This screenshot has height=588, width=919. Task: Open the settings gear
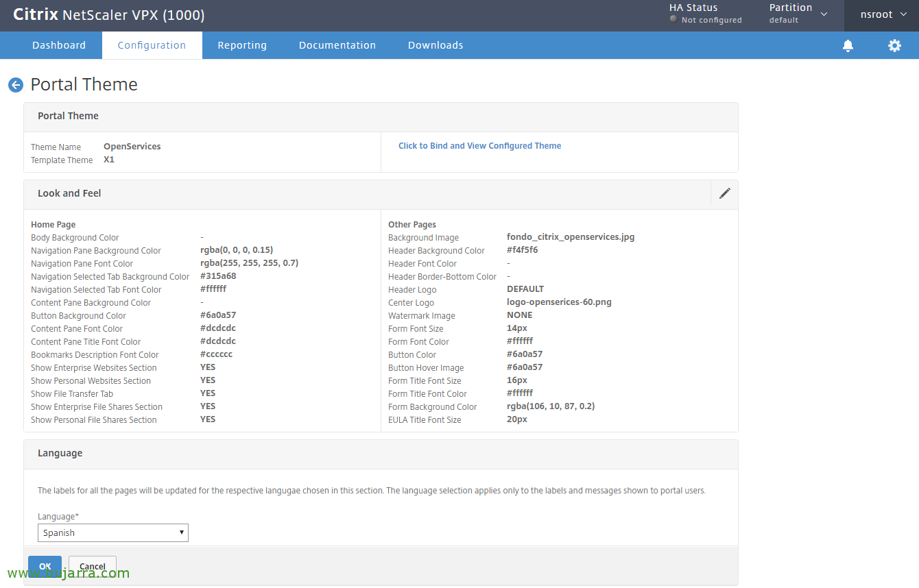click(x=894, y=45)
